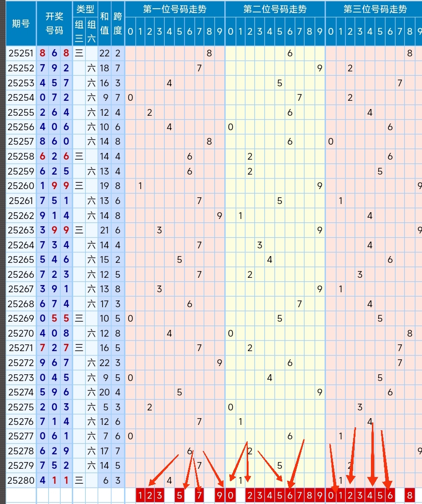422x504 pixels.
Task: Select red box 0 under second-position trend
Action: pos(231,495)
